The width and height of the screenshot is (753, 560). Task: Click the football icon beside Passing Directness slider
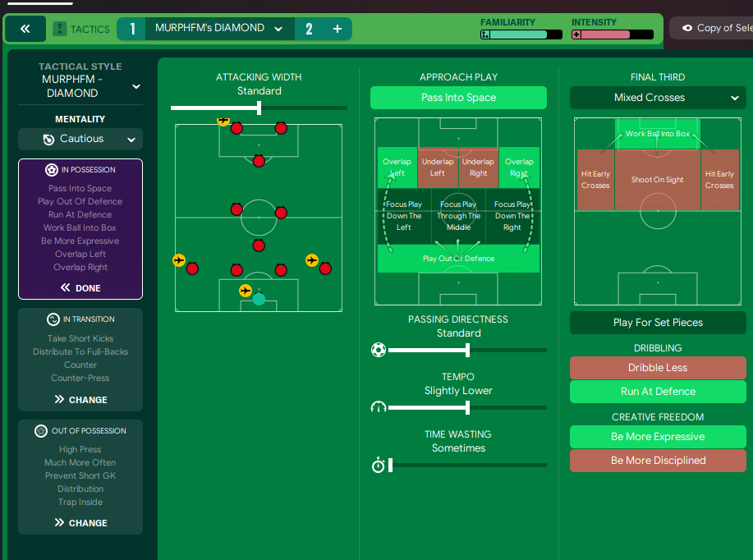[379, 350]
